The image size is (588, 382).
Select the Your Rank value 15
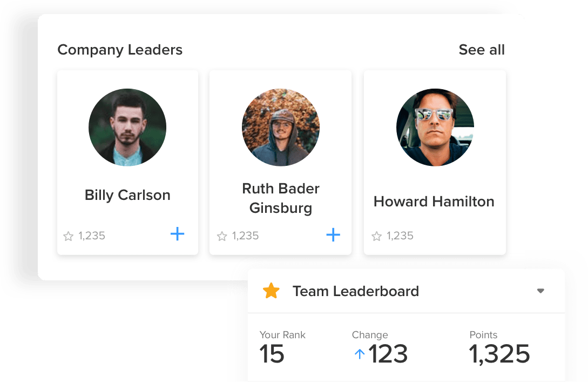(x=272, y=354)
